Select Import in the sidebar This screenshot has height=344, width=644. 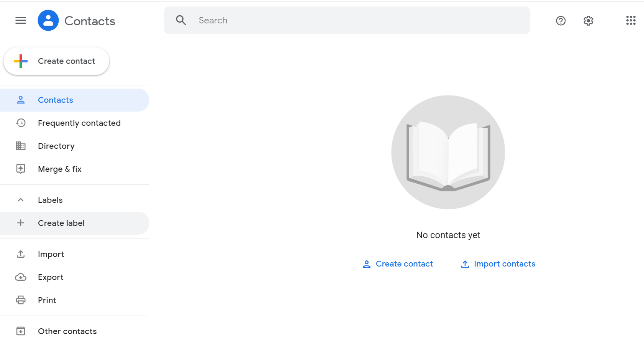[x=51, y=254]
